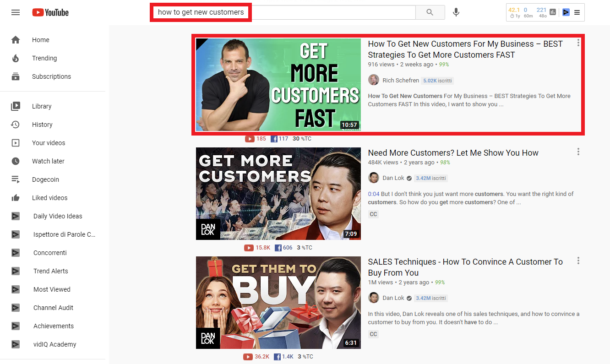Click the 5.02K iscritti subscriber badge
The height and width of the screenshot is (364, 610).
(x=437, y=81)
